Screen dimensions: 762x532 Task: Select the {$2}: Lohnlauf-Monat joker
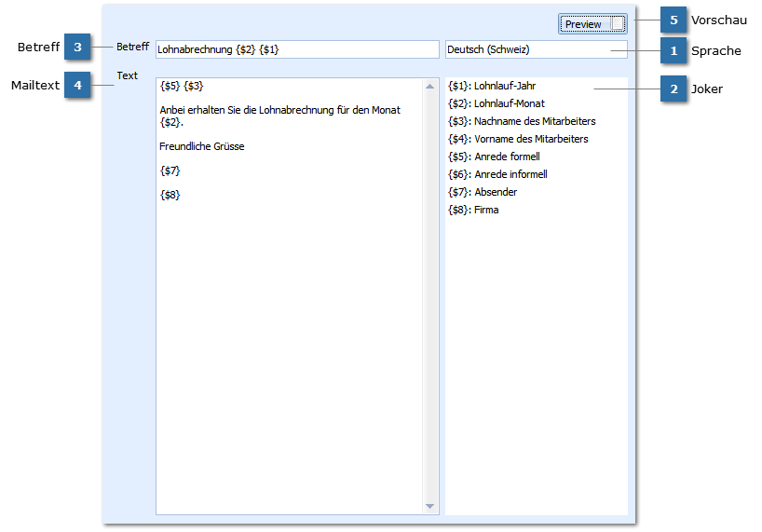(497, 103)
